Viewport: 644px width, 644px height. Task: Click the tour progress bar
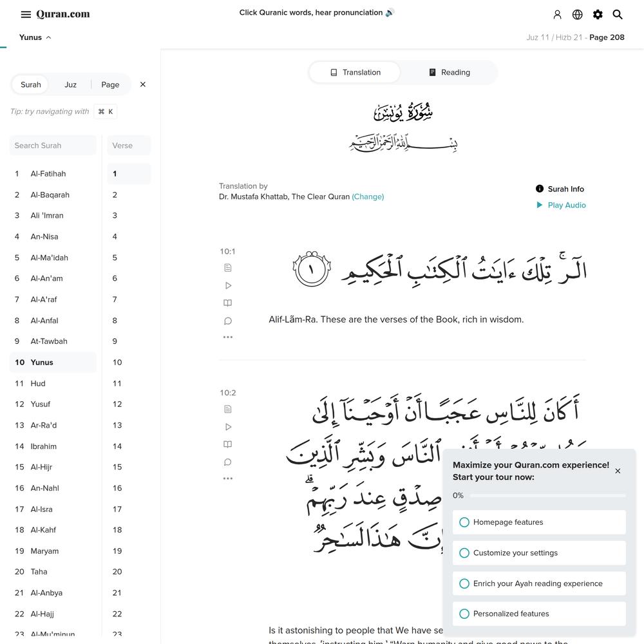tap(547, 496)
